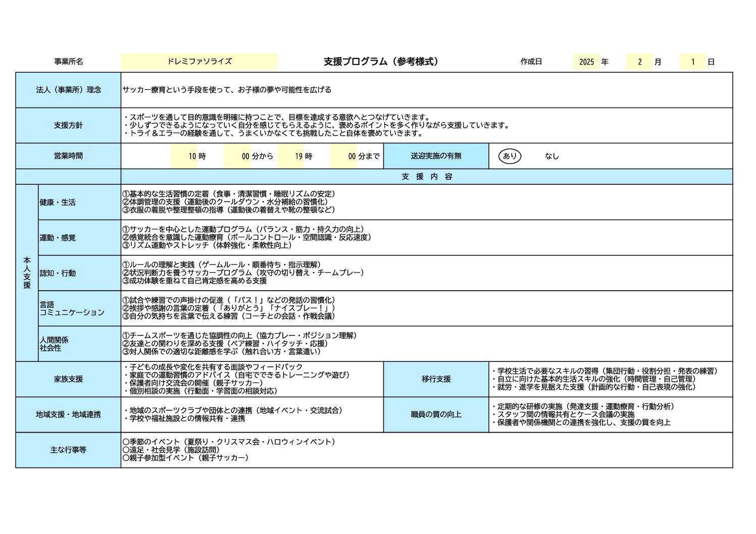
Task: Click the line 学校生活で必要なスキルの習得
Action: coord(604,371)
